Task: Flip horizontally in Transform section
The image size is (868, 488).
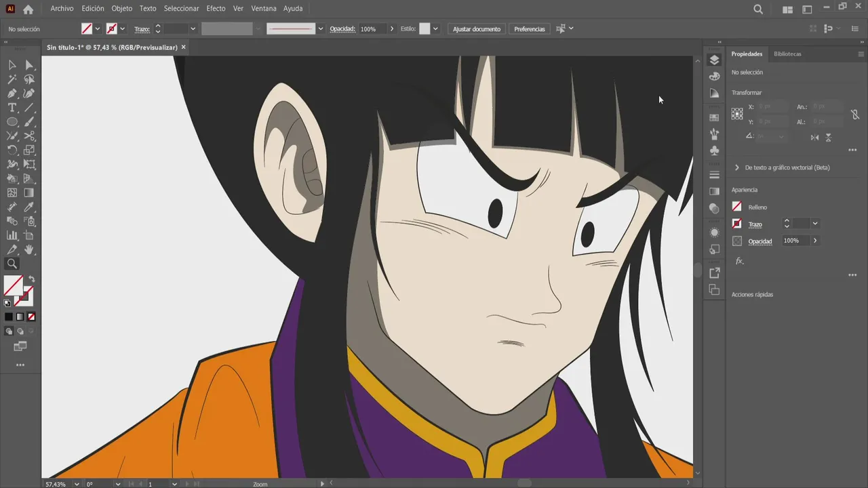Action: (x=814, y=138)
